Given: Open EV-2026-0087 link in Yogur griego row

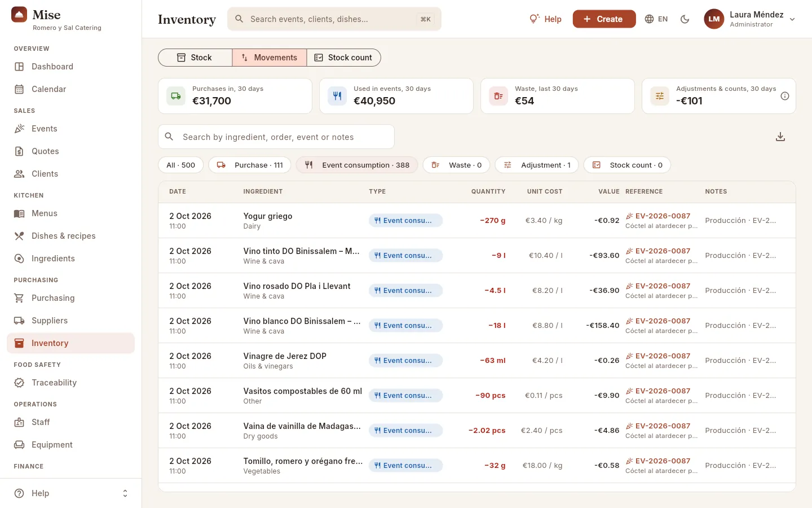Looking at the screenshot, I should click(658, 216).
